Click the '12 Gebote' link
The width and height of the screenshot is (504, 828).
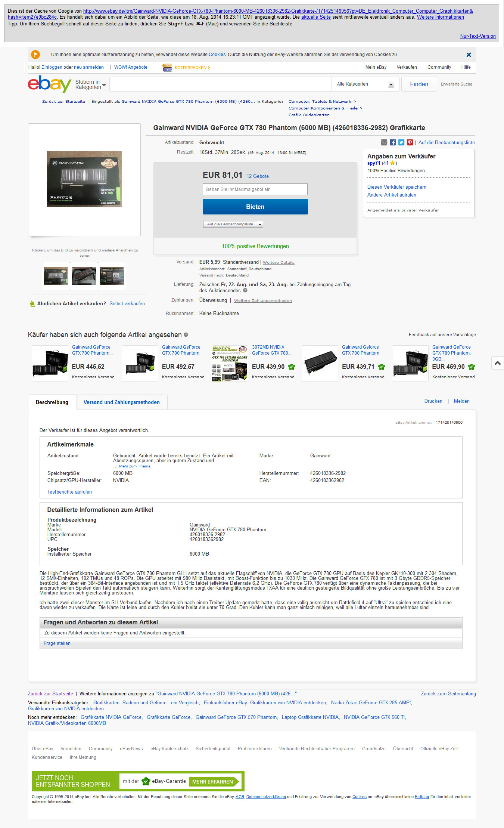click(258, 176)
